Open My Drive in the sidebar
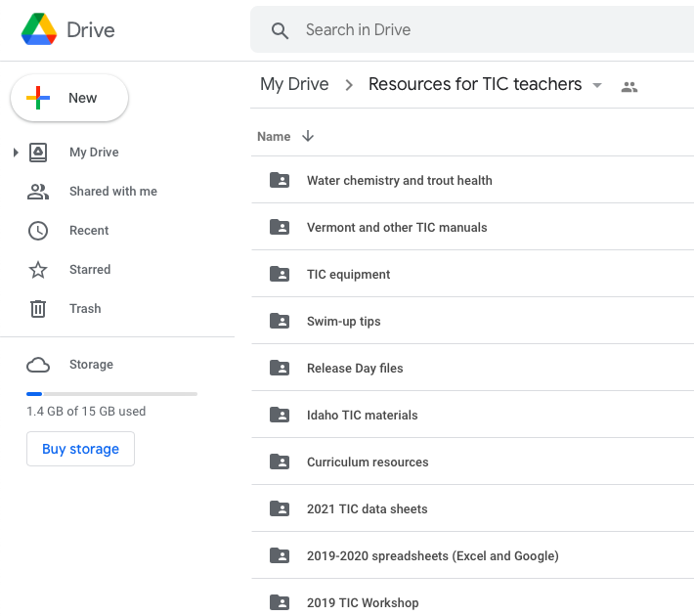694x616 pixels. pyautogui.click(x=94, y=153)
